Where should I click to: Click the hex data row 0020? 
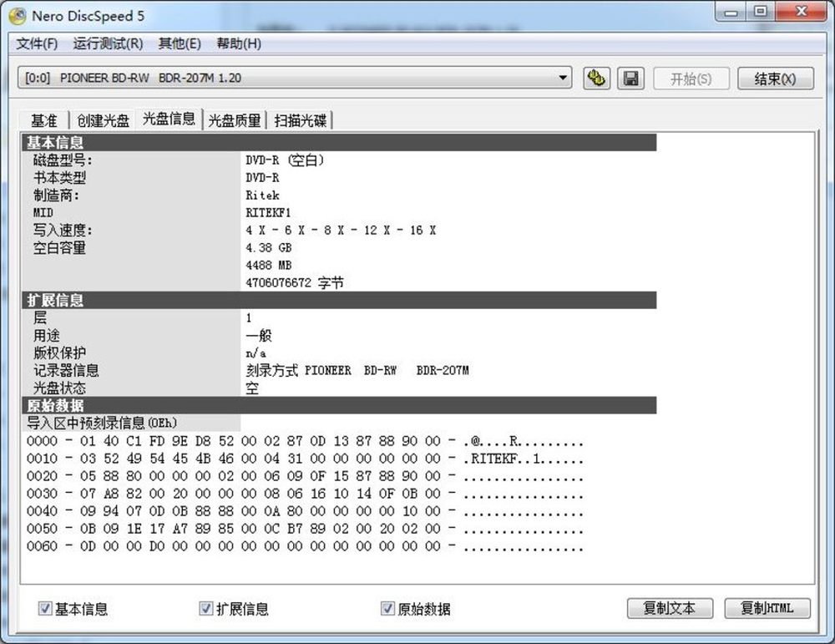click(305, 476)
